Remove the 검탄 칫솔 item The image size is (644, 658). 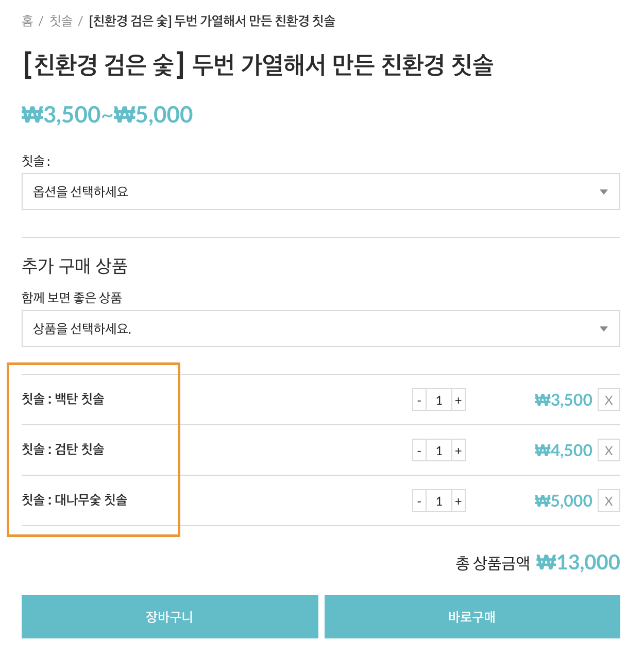(x=608, y=451)
